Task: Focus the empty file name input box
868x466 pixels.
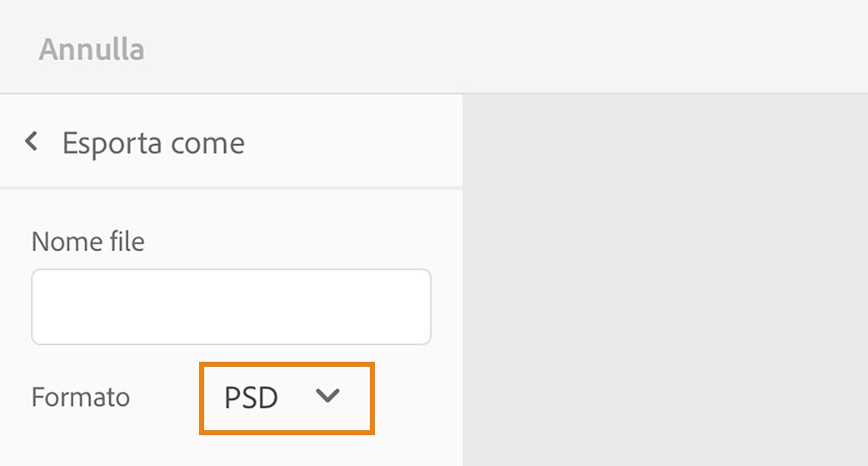Action: 231,307
